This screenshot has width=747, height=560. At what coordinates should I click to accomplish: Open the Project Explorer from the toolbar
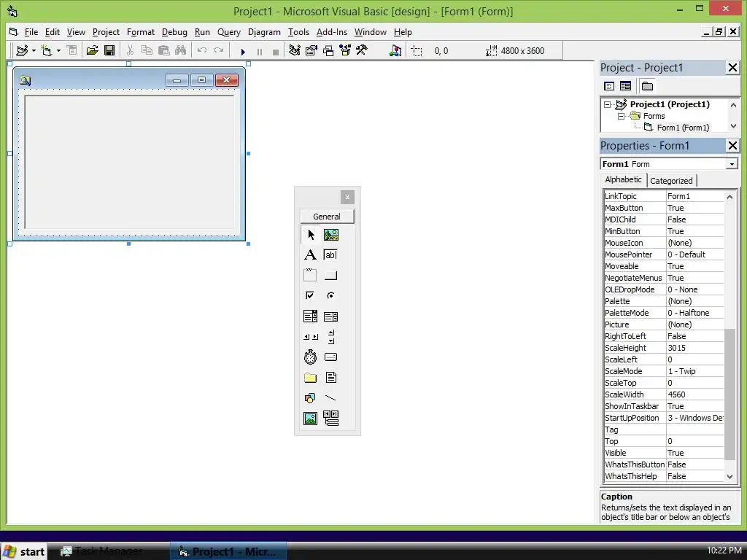[x=295, y=50]
